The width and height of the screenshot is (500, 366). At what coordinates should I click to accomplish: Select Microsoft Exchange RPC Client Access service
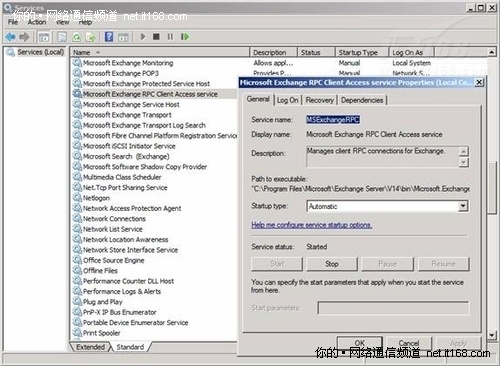pos(150,94)
